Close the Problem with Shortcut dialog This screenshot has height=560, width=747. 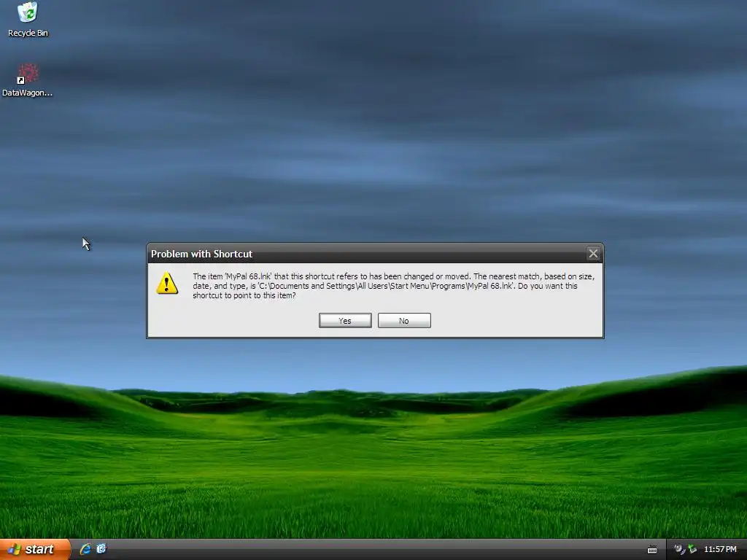(x=593, y=254)
